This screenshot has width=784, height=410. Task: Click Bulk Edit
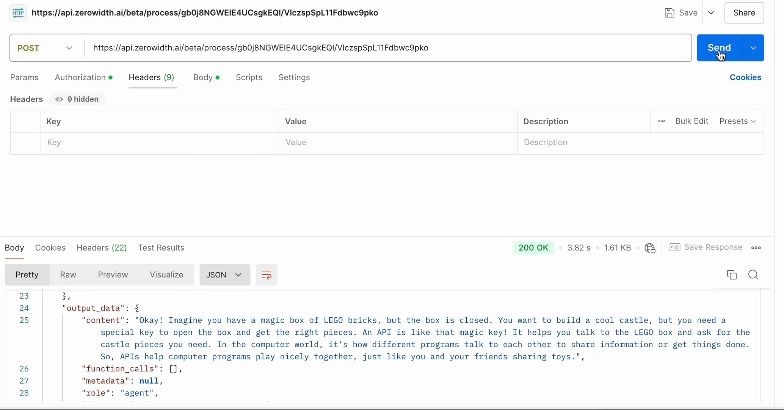click(692, 121)
